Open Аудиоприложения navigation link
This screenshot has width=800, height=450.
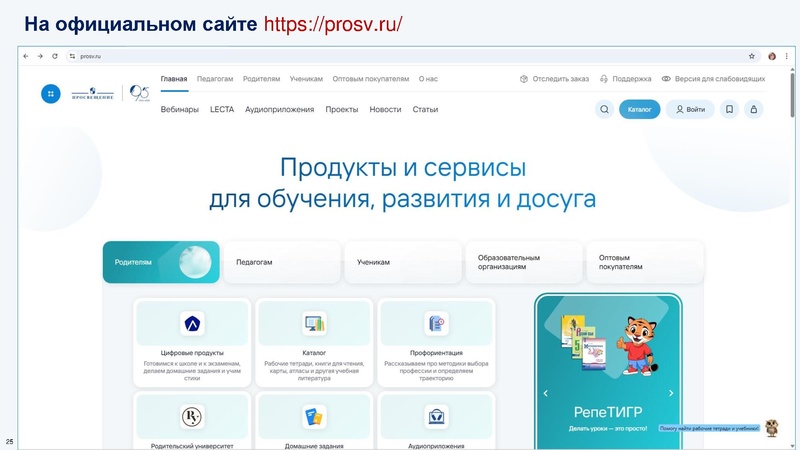click(x=280, y=109)
